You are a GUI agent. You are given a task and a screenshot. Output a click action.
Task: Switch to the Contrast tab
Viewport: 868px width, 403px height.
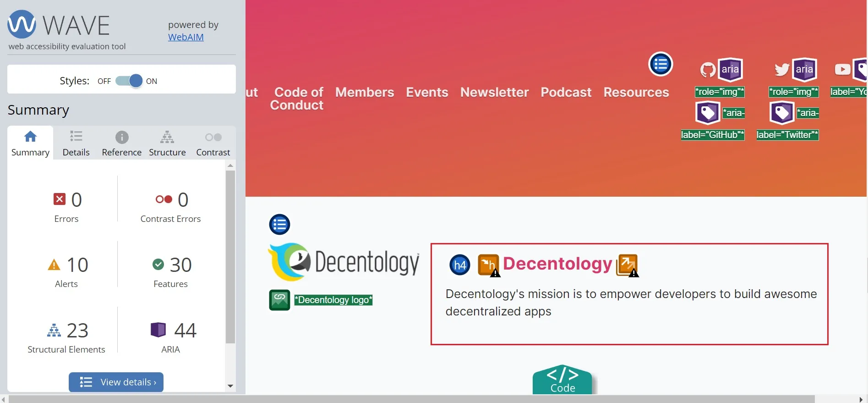(x=213, y=143)
